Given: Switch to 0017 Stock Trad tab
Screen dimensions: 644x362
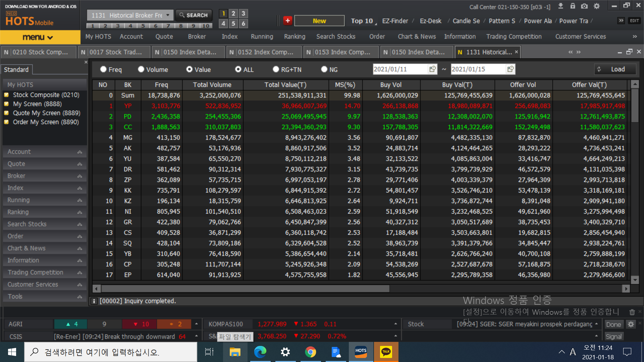Looking at the screenshot, I should 114,52.
